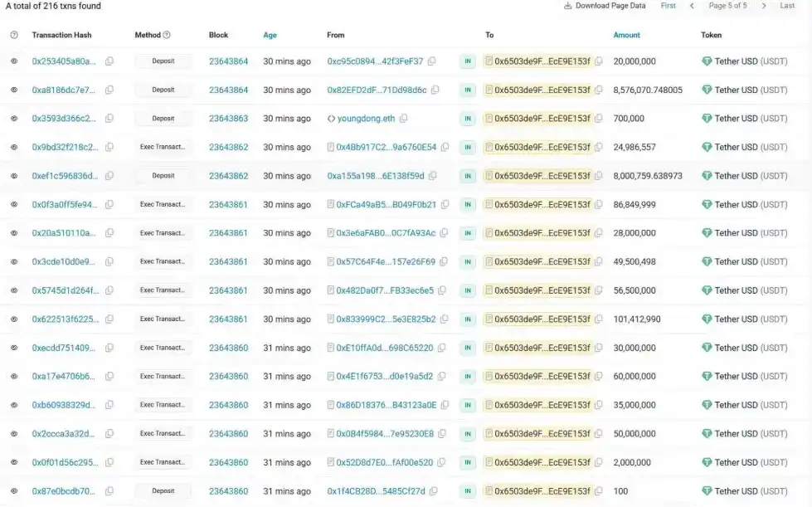Show details via eye icon for 0x622513f6225
812x507 pixels.
pyautogui.click(x=14, y=319)
